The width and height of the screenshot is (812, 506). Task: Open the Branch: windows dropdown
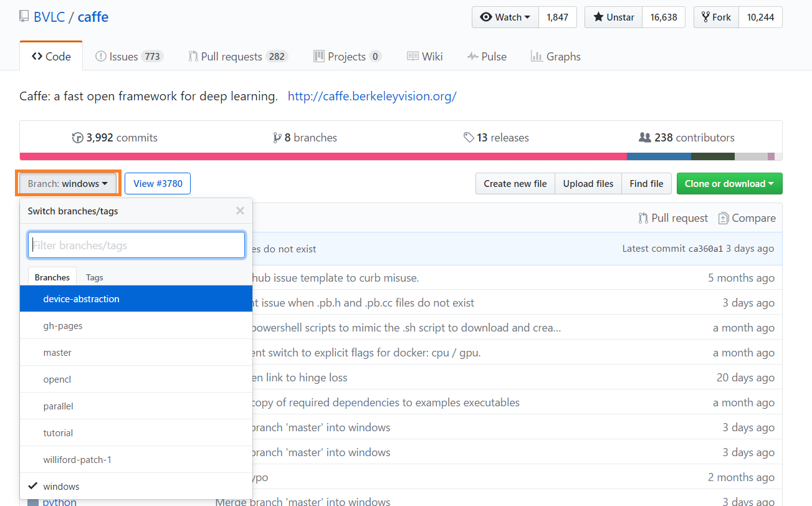click(x=68, y=184)
